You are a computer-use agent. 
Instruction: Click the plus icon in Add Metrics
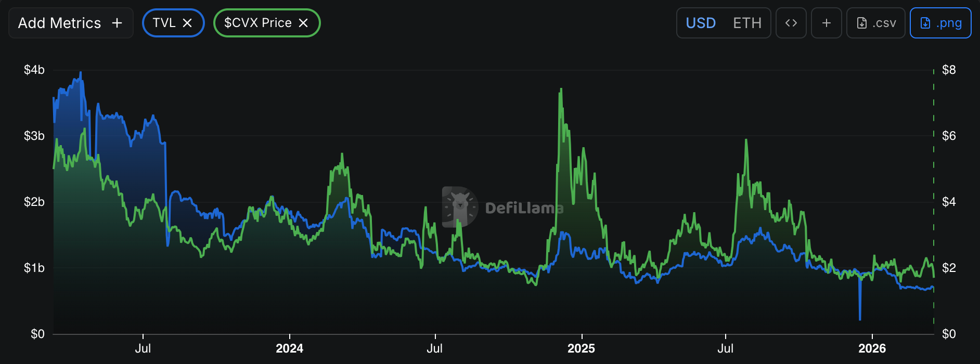pos(117,23)
